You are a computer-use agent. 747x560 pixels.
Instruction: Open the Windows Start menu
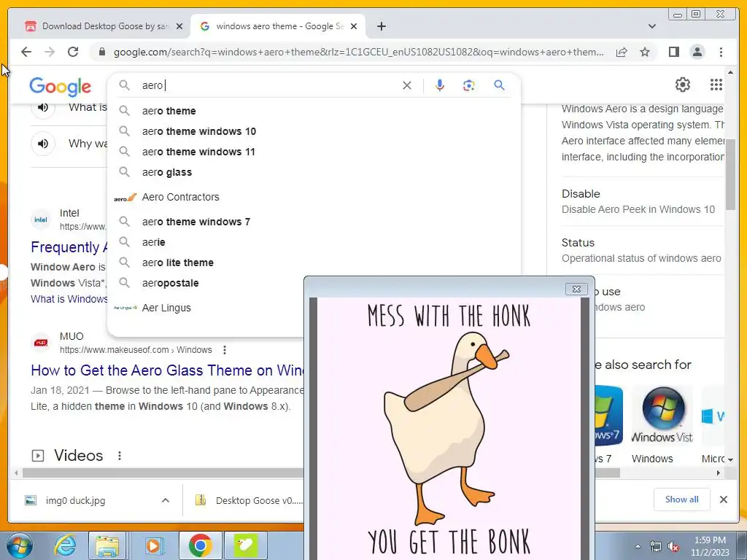pyautogui.click(x=19, y=545)
